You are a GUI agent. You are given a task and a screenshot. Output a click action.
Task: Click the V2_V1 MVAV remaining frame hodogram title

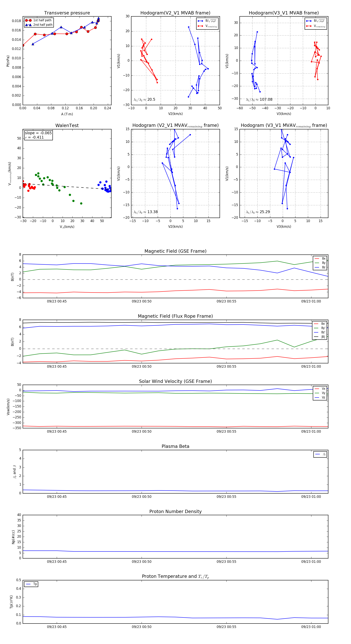click(175, 125)
